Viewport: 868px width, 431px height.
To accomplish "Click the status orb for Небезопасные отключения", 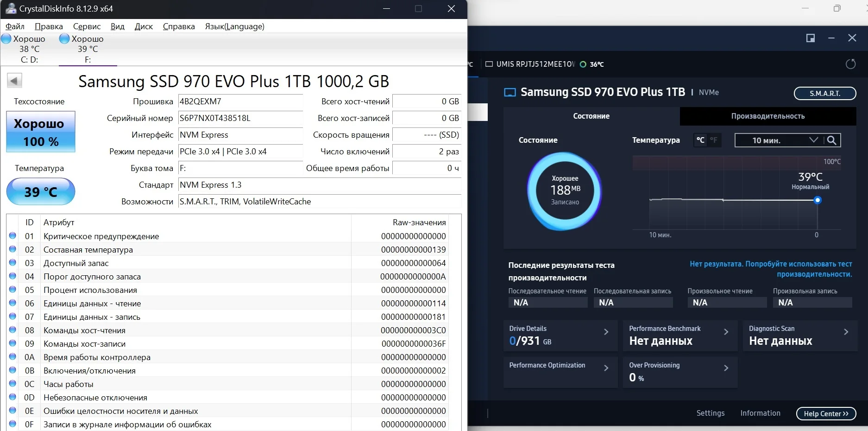I will (13, 397).
